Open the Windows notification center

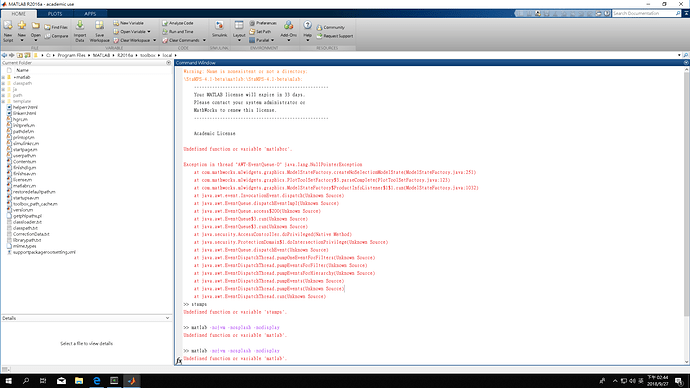[679, 381]
